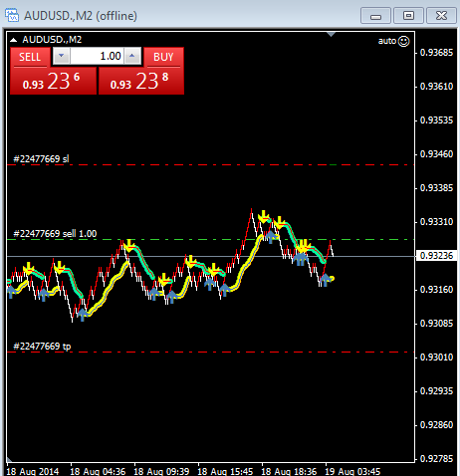This screenshot has height=476, width=460.
Task: Select the #22477669 sell 1.00 order line
Action: pos(210,239)
